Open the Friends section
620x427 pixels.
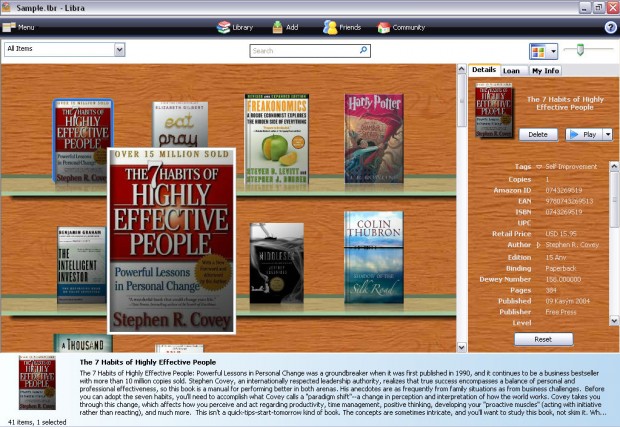(342, 27)
